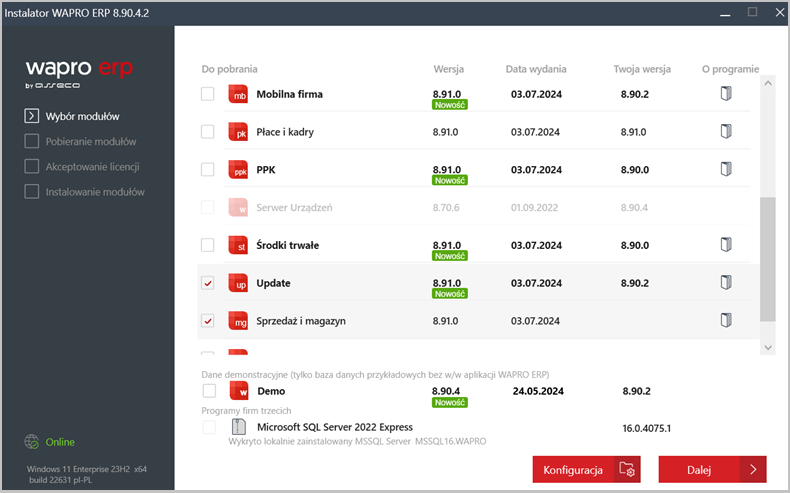
Task: Uncheck the Update module checkbox
Action: click(208, 283)
